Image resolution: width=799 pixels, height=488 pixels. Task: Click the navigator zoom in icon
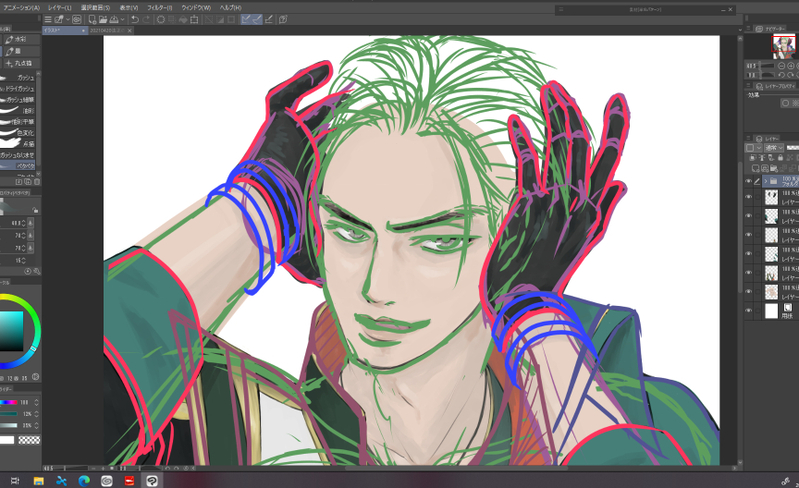coord(791,66)
